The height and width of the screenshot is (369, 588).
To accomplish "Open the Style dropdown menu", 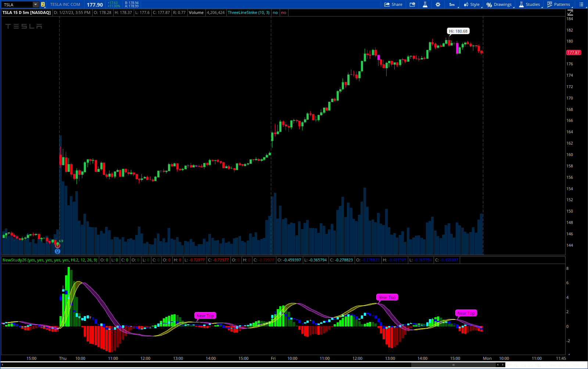I will click(x=472, y=4).
